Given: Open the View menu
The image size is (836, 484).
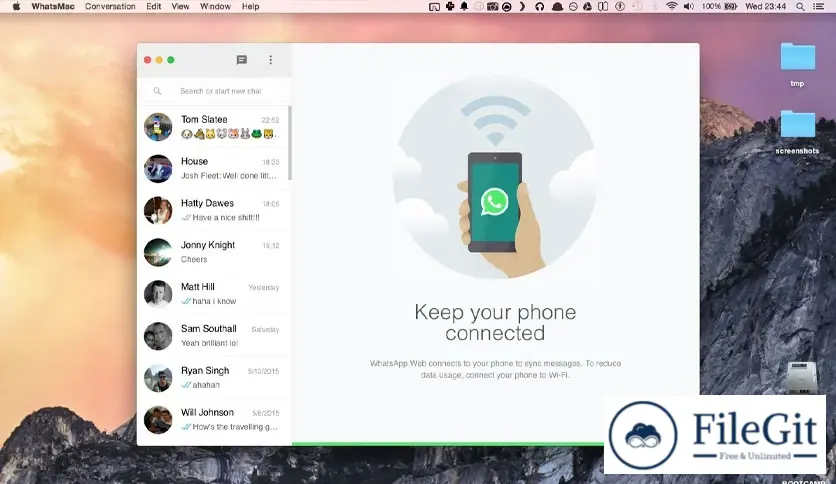Looking at the screenshot, I should pyautogui.click(x=180, y=6).
